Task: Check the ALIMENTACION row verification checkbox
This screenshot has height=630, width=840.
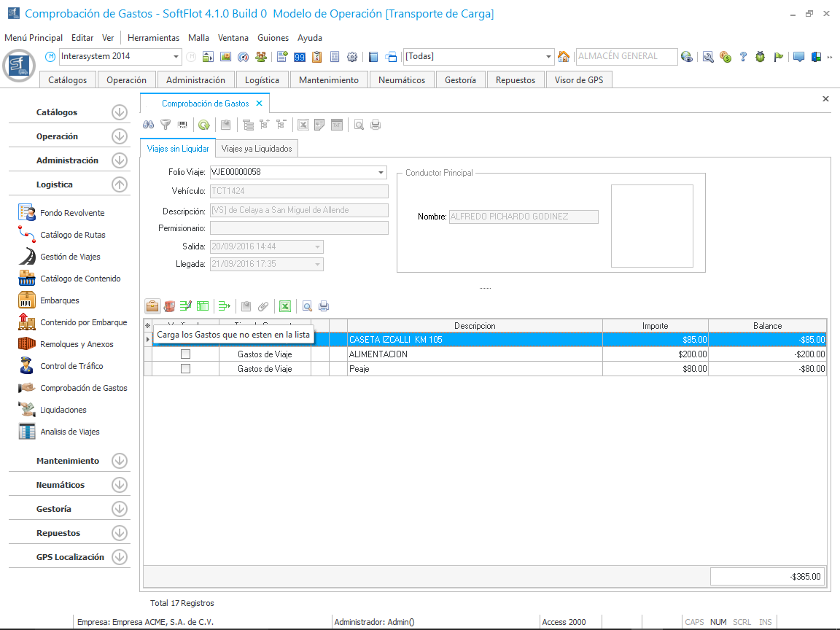Action: (x=185, y=354)
